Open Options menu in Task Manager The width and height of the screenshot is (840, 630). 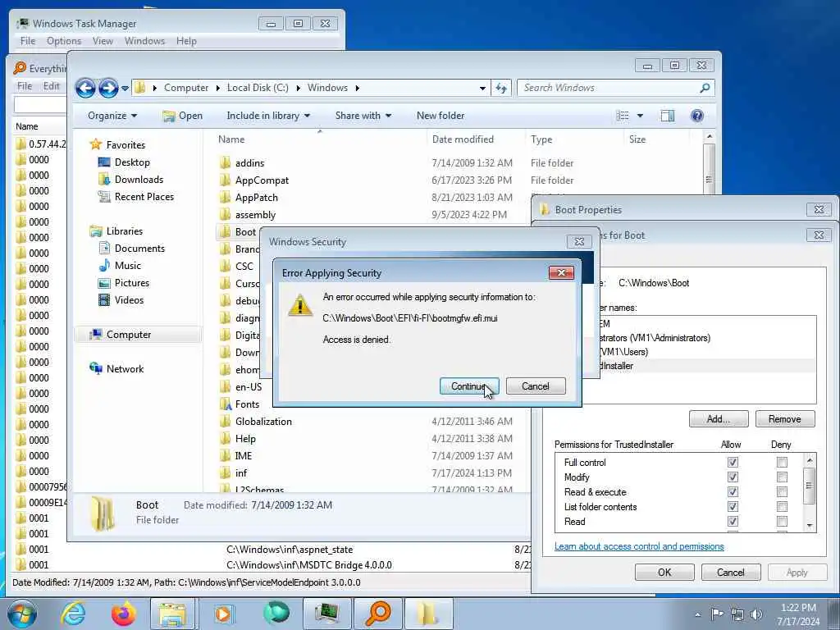[64, 41]
